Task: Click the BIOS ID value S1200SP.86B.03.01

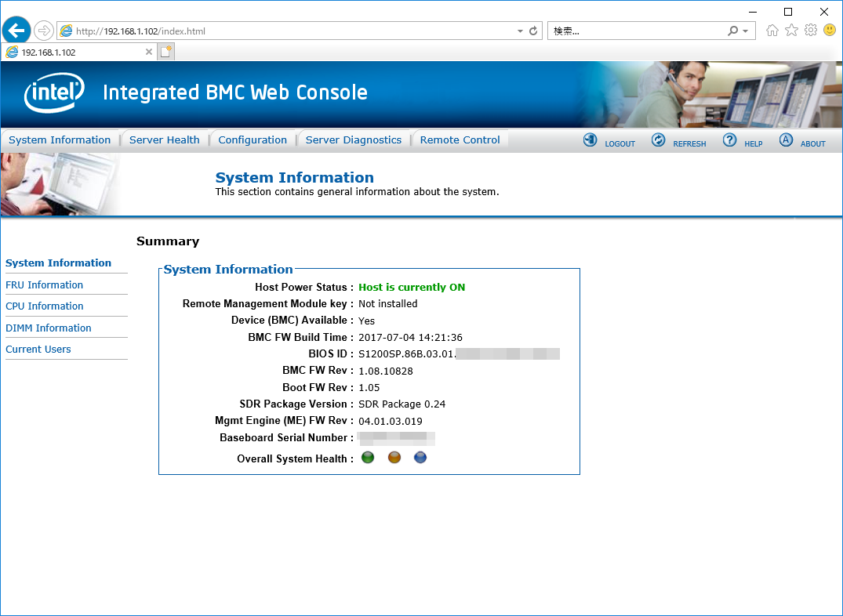Action: 408,354
